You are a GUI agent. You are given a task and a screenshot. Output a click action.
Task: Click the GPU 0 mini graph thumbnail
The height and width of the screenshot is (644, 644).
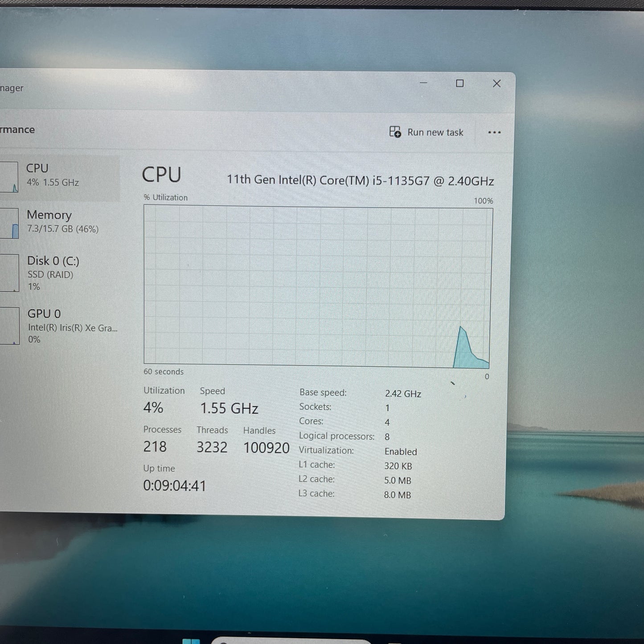tap(9, 326)
